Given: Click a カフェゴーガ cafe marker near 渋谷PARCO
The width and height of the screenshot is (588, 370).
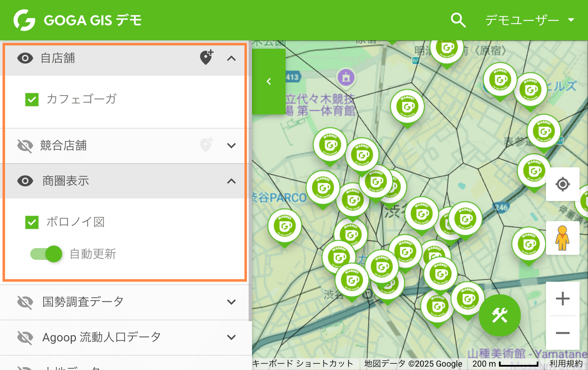Looking at the screenshot, I should [323, 188].
